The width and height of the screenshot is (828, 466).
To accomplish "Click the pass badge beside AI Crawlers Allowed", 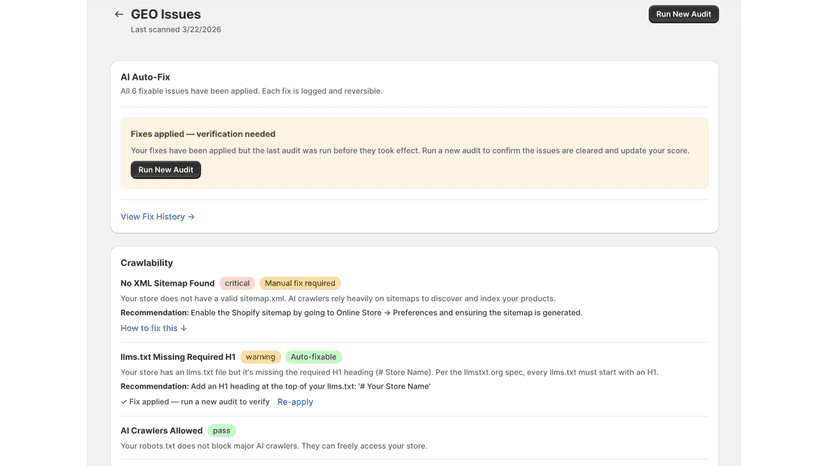I will [x=221, y=431].
